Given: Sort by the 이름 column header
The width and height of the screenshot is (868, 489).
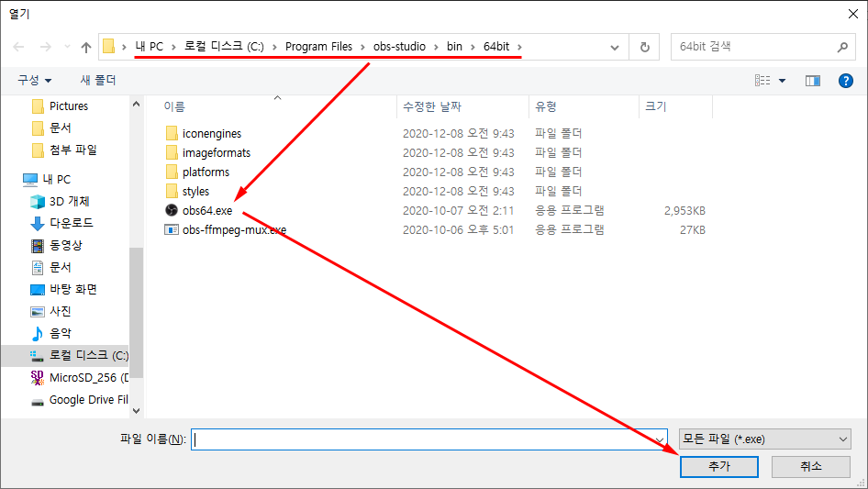Looking at the screenshot, I should (x=174, y=106).
